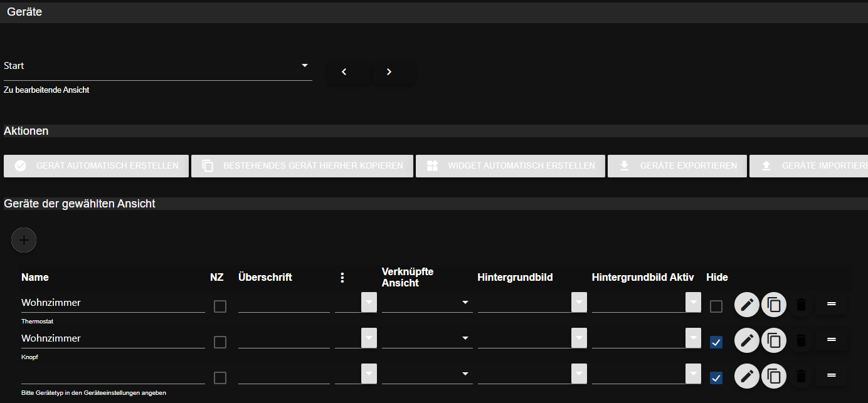
Task: Click Hintergrundbild Aktiv field in Knopf row
Action: click(x=638, y=338)
